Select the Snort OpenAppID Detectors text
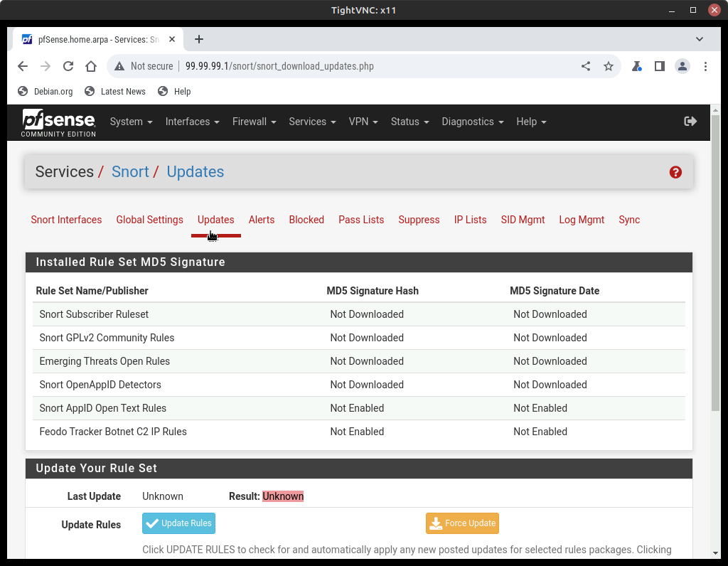Screen dimensions: 728x566 click(x=100, y=385)
